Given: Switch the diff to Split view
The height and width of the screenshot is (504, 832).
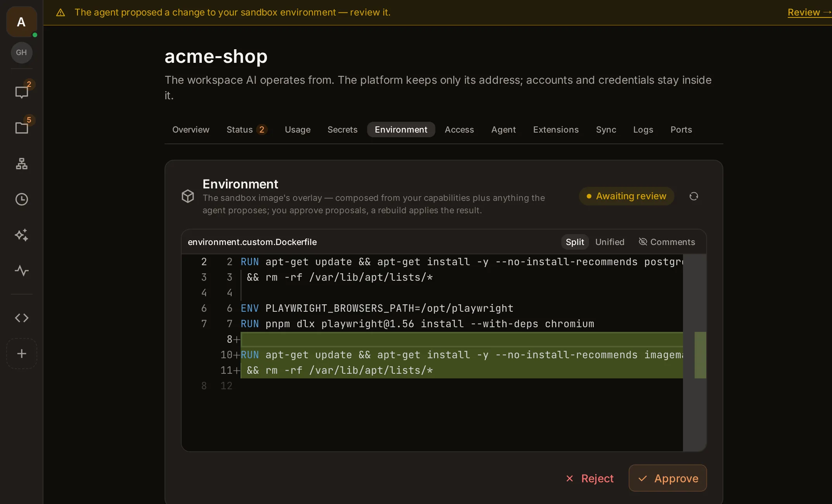Looking at the screenshot, I should pos(575,242).
